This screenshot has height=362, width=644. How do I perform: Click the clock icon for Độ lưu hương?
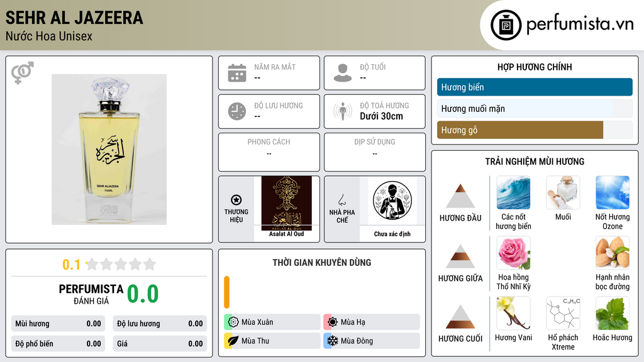point(237,111)
